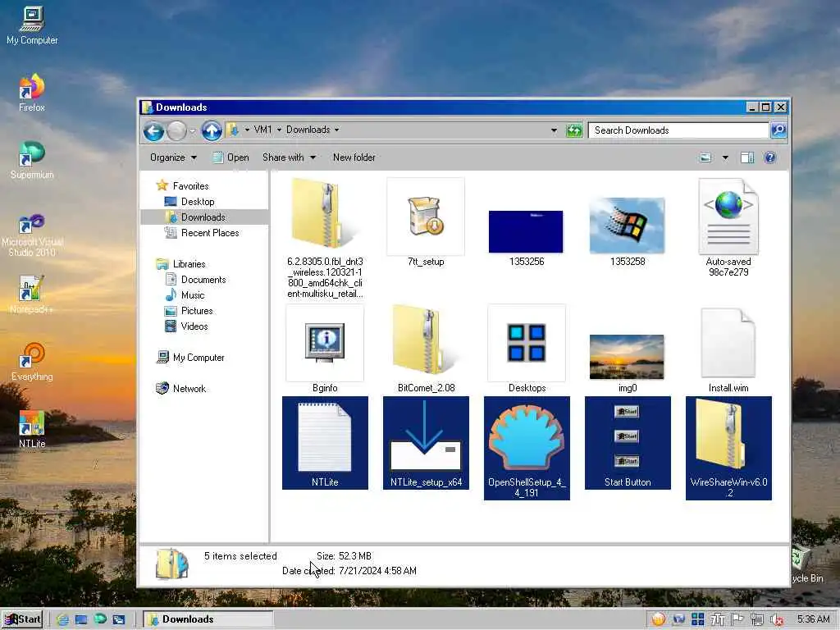The image size is (840, 630).
Task: Open Recent Places in navigation pane
Action: [202, 232]
